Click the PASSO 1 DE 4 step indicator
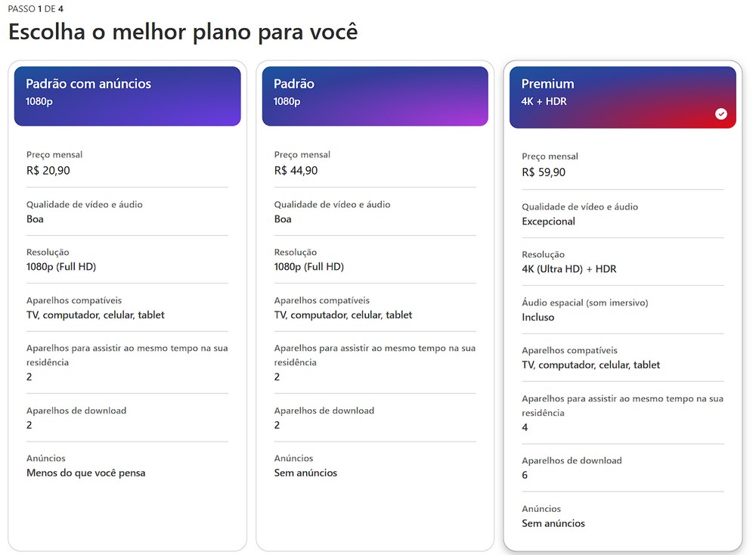 click(36, 8)
